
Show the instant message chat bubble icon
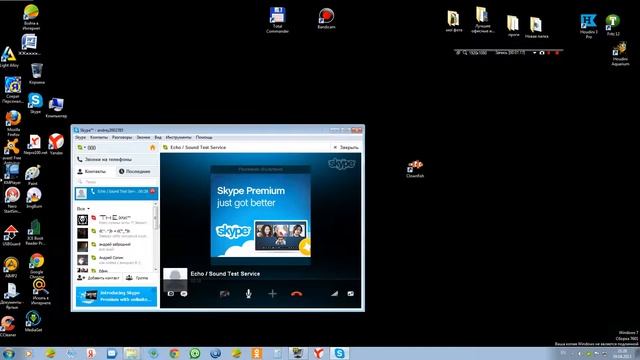pyautogui.click(x=184, y=293)
